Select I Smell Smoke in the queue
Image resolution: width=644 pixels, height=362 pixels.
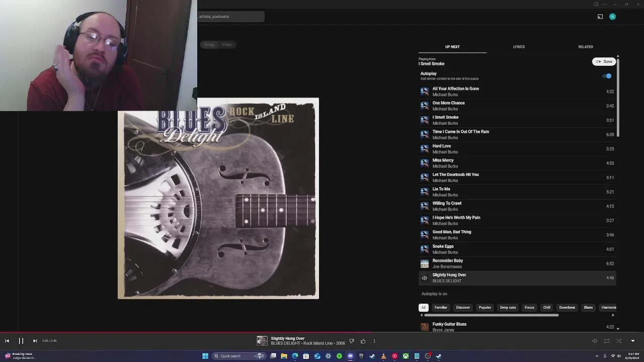tap(517, 120)
